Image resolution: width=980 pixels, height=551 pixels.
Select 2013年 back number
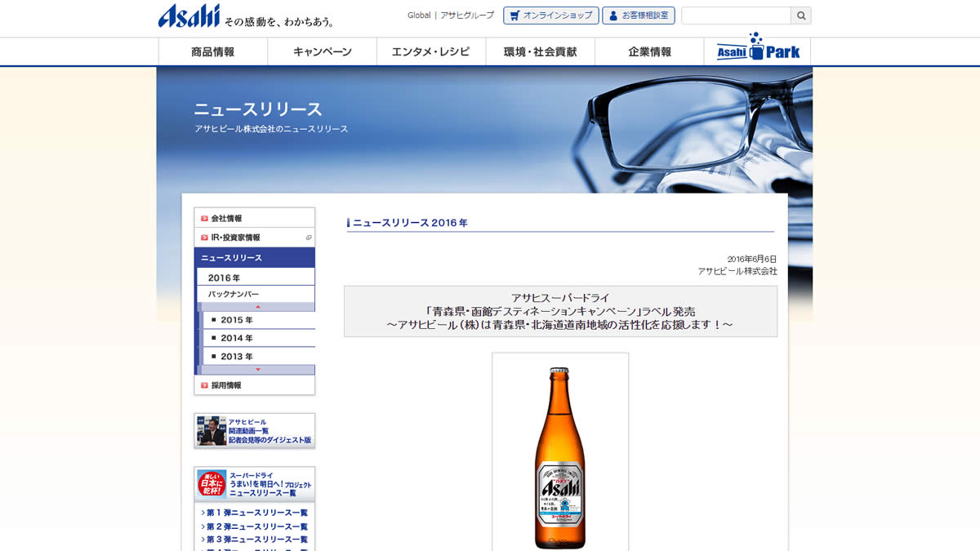coord(258,357)
